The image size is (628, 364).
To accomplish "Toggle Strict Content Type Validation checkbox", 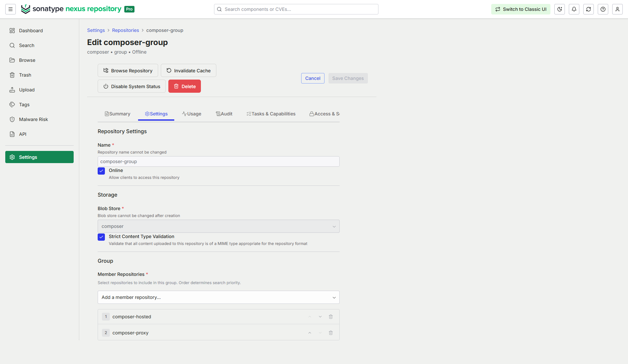I will coord(101,237).
